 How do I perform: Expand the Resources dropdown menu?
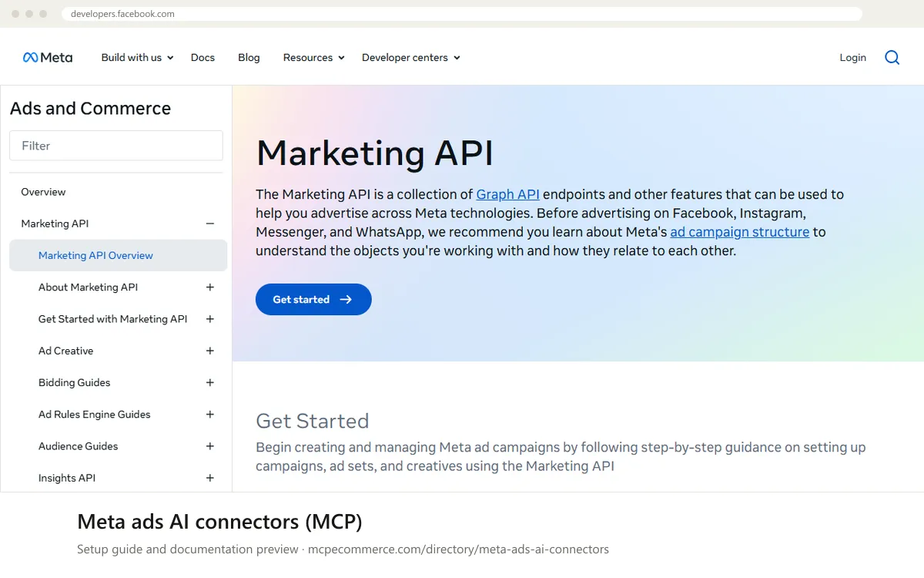[x=313, y=58]
